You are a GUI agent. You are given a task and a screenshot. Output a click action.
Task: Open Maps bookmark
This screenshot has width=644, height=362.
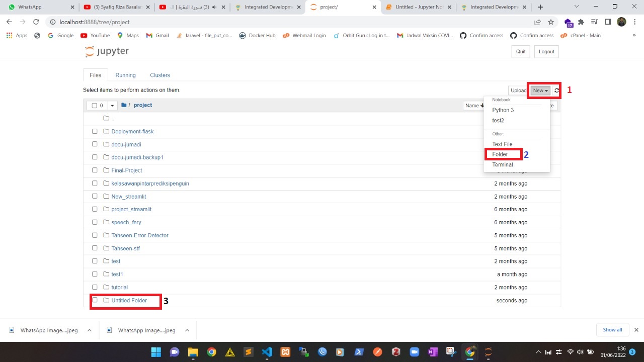pyautogui.click(x=128, y=36)
